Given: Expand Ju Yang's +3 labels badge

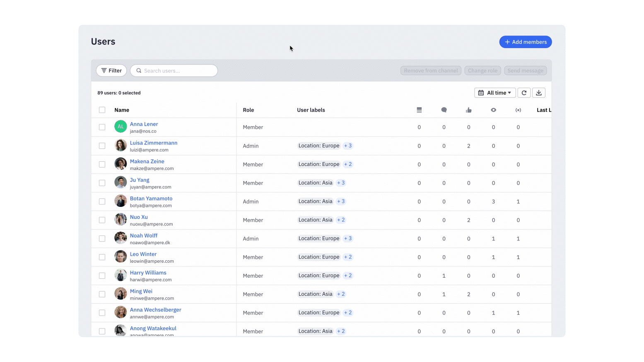Looking at the screenshot, I should pyautogui.click(x=341, y=183).
